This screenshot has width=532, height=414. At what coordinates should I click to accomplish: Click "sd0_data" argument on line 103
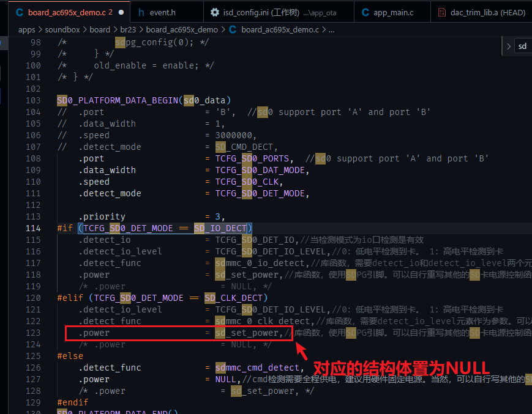click(x=204, y=101)
